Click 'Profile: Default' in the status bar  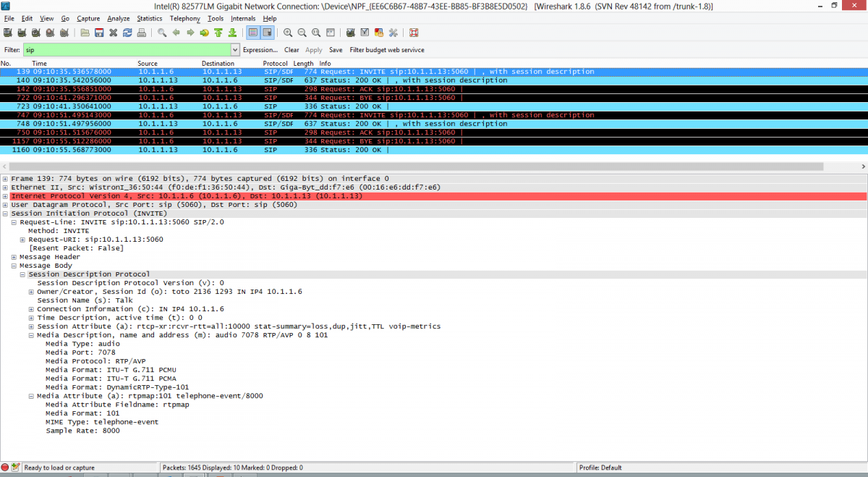pyautogui.click(x=600, y=468)
